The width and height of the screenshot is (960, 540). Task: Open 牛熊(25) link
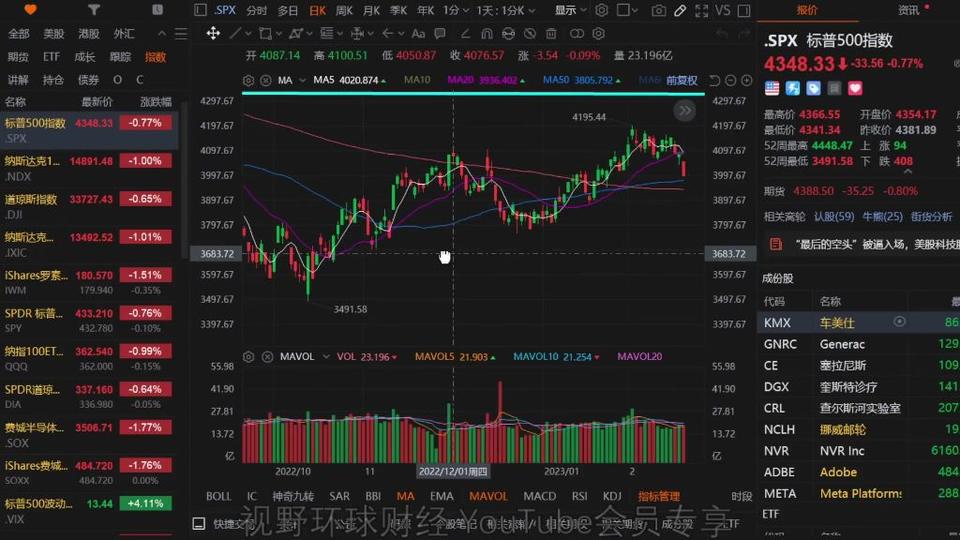pyautogui.click(x=882, y=216)
